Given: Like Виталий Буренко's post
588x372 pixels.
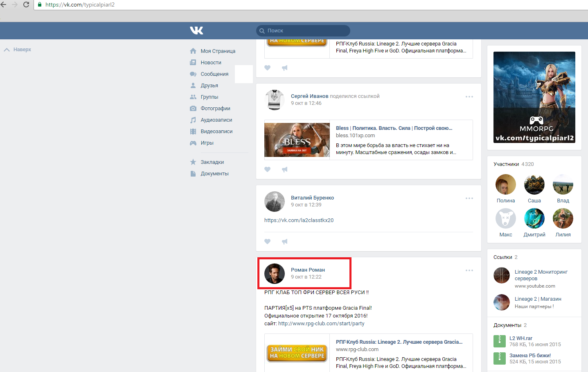Looking at the screenshot, I should [x=268, y=241].
